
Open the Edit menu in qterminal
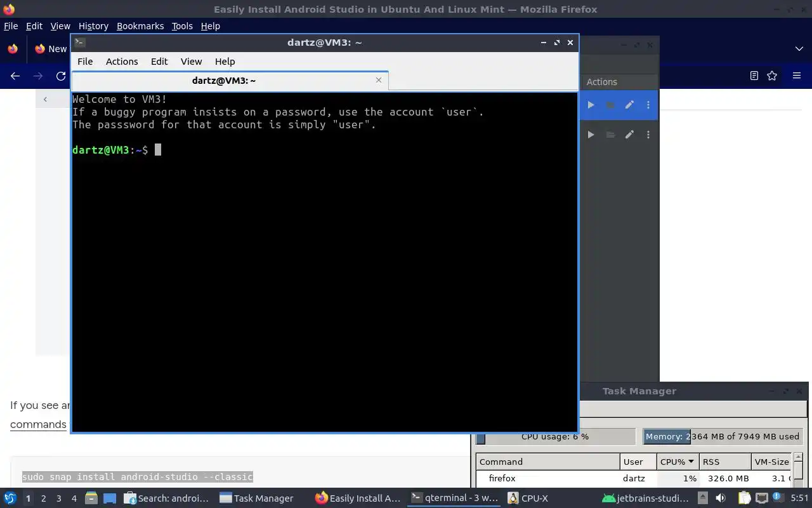[159, 62]
